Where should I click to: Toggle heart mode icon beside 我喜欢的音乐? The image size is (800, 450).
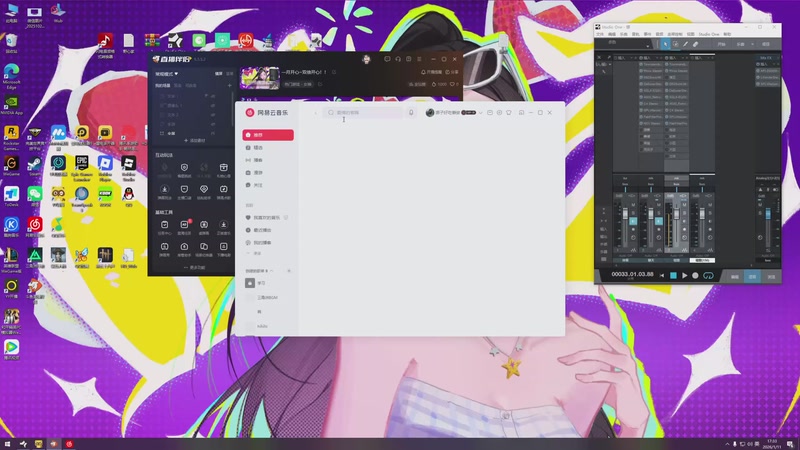[286, 218]
